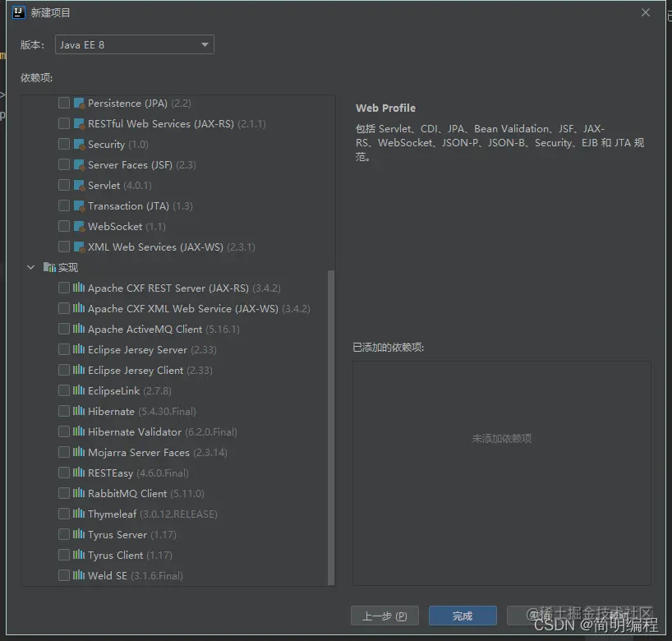Click the dependency list vertical scrollbar

pyautogui.click(x=331, y=427)
